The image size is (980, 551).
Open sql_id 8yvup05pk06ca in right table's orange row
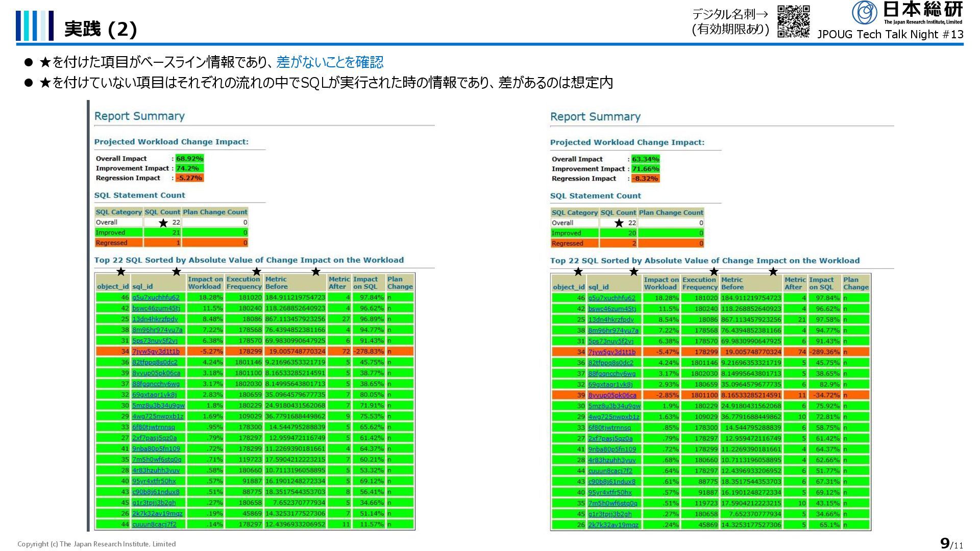click(x=612, y=395)
